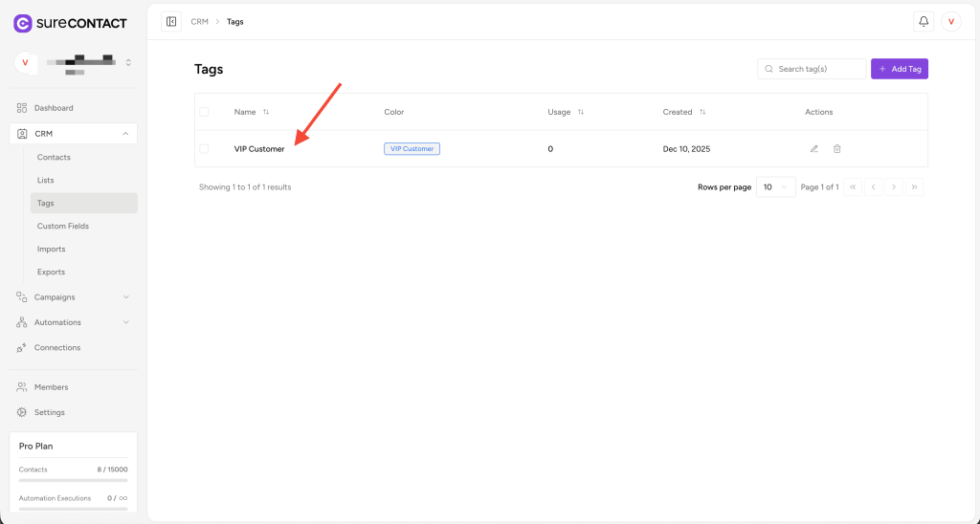Click the CRM breadcrumb link

[199, 21]
